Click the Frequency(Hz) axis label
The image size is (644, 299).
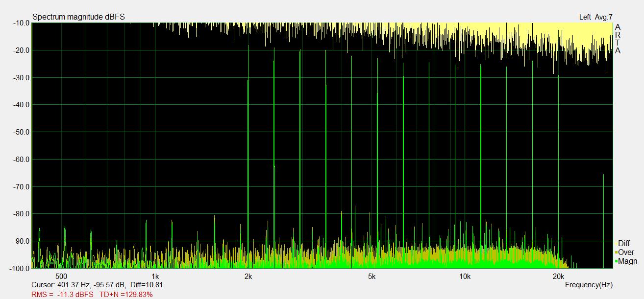coord(589,285)
